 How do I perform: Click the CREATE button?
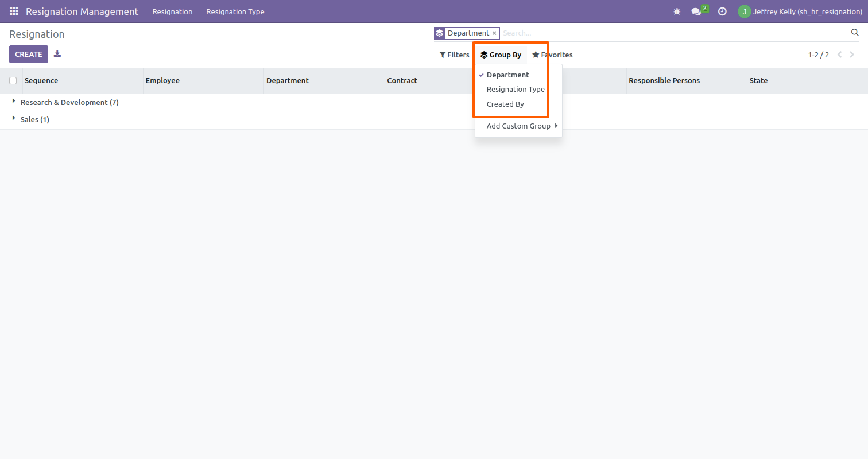click(x=29, y=54)
